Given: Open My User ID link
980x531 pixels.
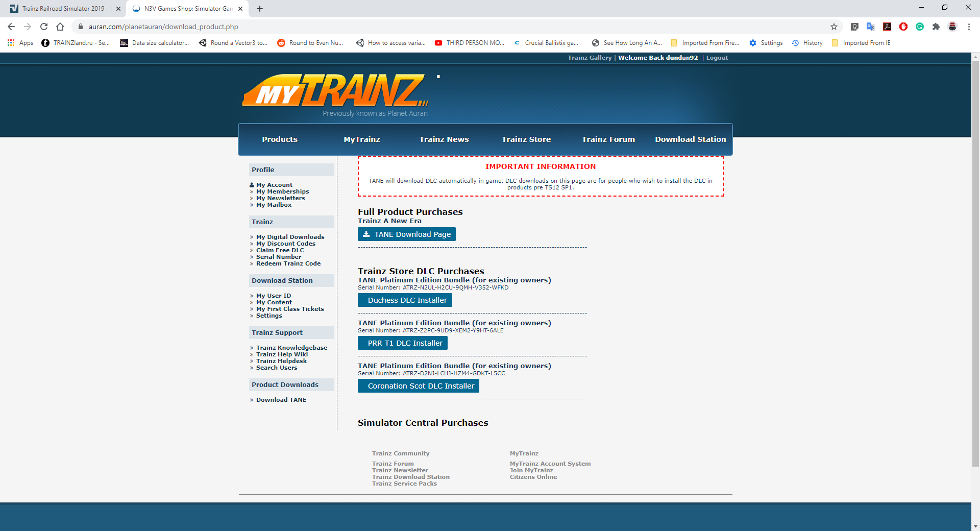Looking at the screenshot, I should pyautogui.click(x=274, y=296).
